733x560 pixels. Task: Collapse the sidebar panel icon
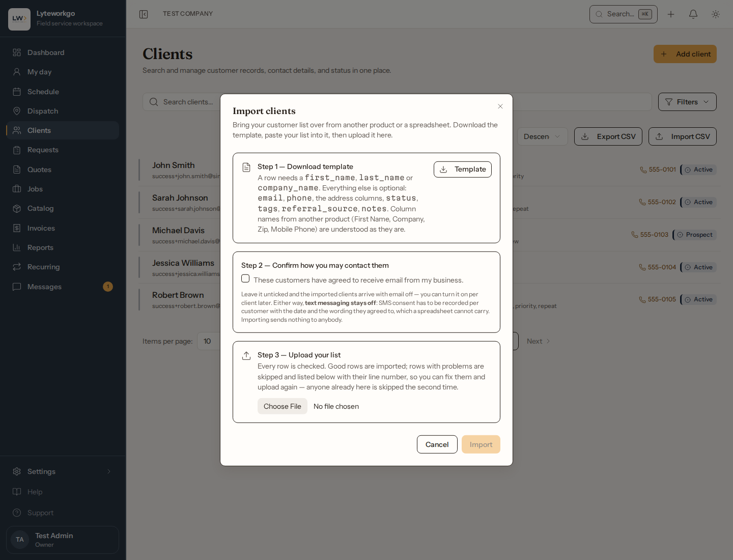tap(144, 14)
